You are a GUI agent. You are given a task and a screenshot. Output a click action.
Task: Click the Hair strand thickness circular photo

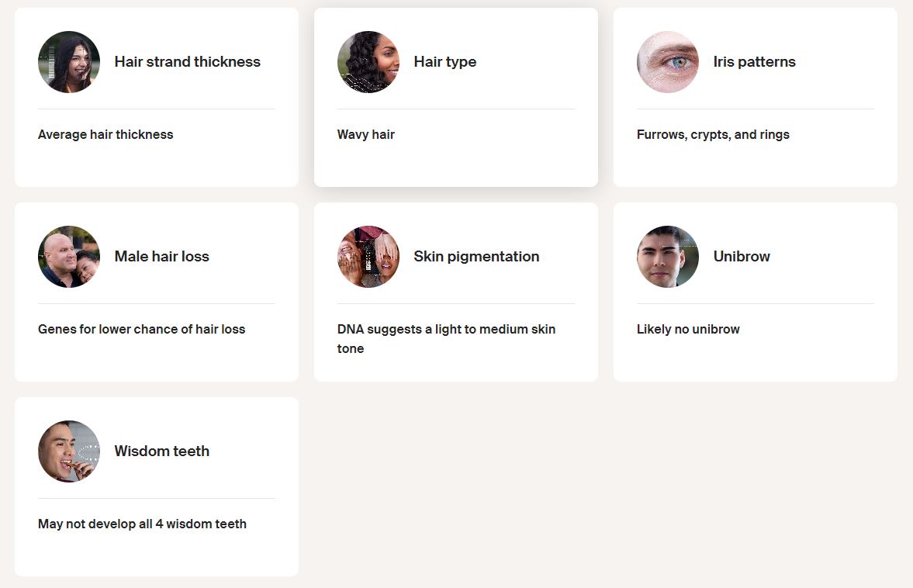click(x=69, y=62)
